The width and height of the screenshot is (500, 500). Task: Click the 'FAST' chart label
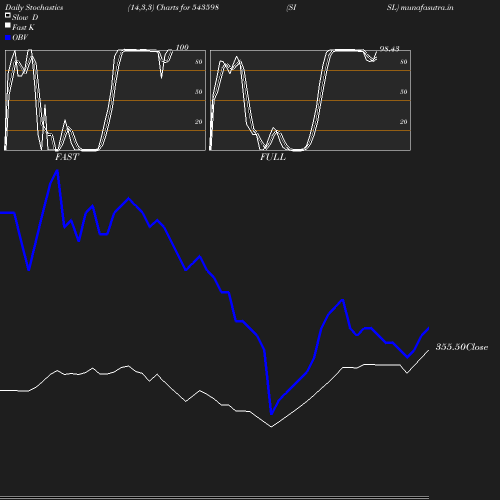67,157
